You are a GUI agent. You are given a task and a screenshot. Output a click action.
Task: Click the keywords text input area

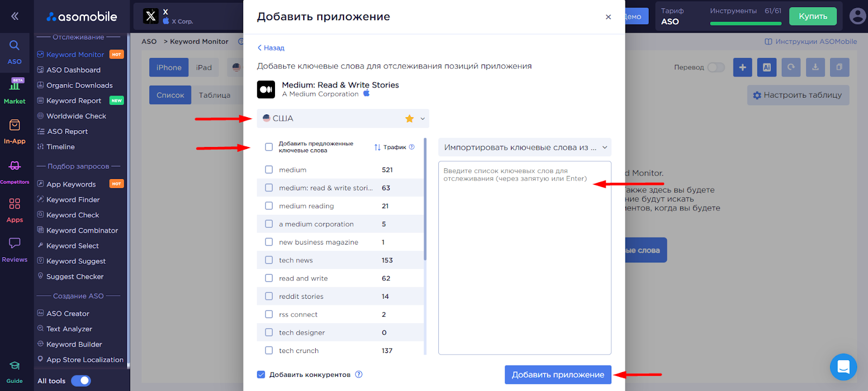click(x=525, y=258)
